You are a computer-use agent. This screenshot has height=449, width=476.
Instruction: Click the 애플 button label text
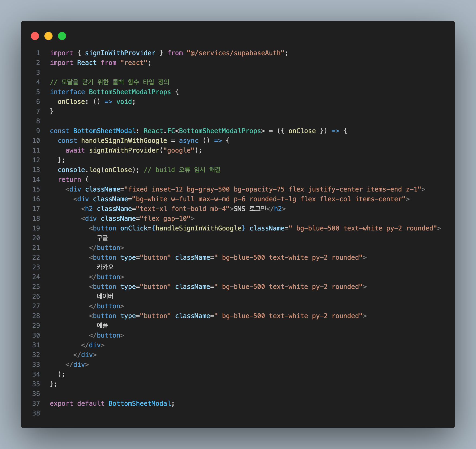[102, 326]
